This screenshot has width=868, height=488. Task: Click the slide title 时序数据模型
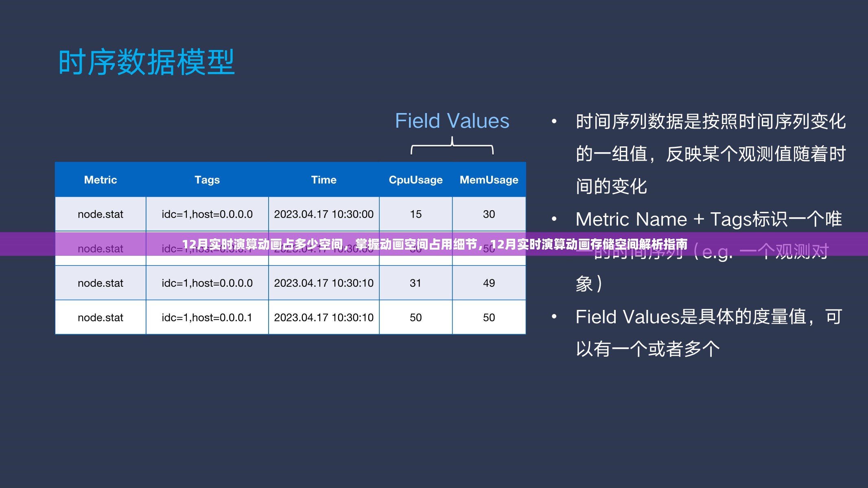[146, 62]
